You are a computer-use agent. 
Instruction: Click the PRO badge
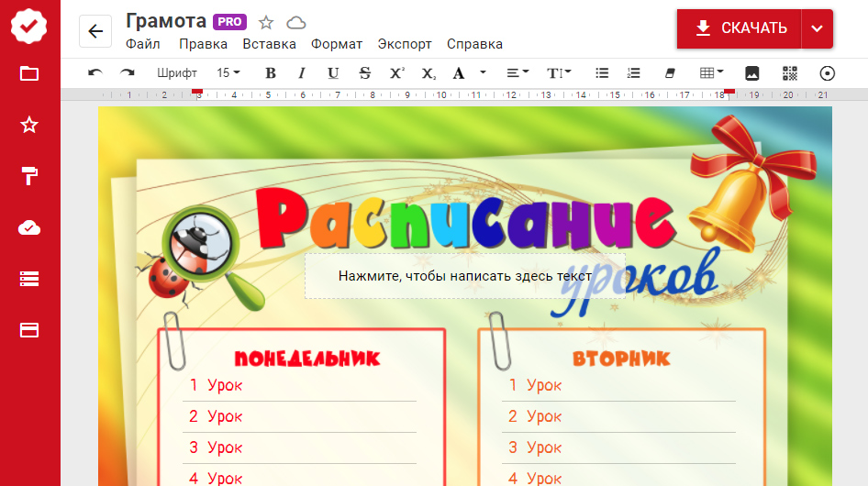(229, 22)
